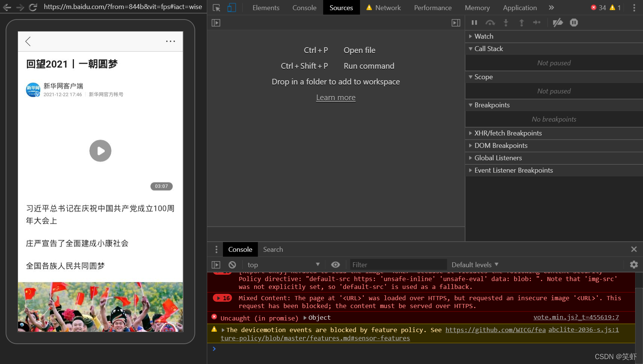This screenshot has height=364, width=643.
Task: Deactivate breakpoints toggle
Action: click(558, 23)
